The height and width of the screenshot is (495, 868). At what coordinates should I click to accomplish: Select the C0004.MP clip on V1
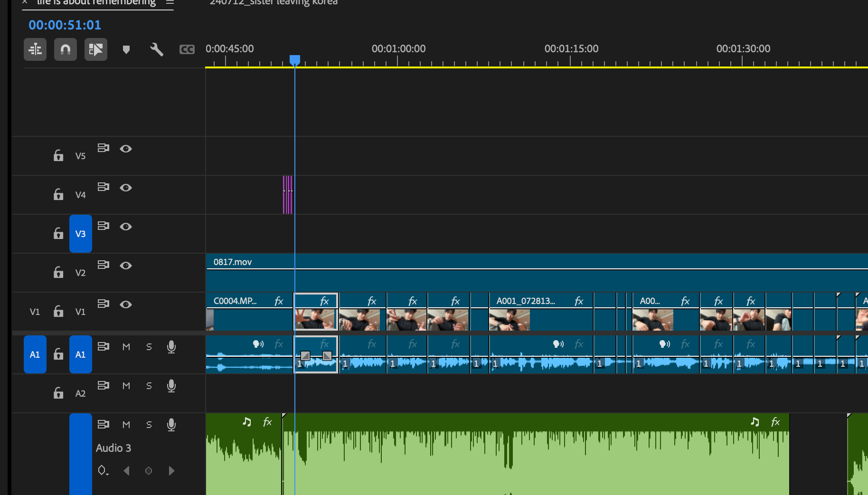point(250,312)
